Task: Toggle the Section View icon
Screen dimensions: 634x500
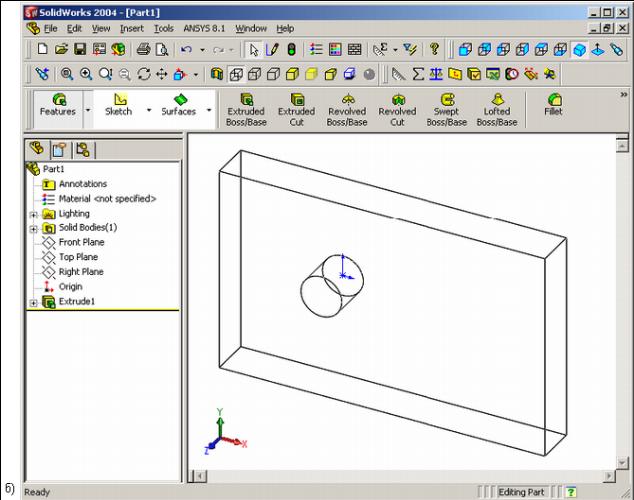Action: [x=217, y=74]
